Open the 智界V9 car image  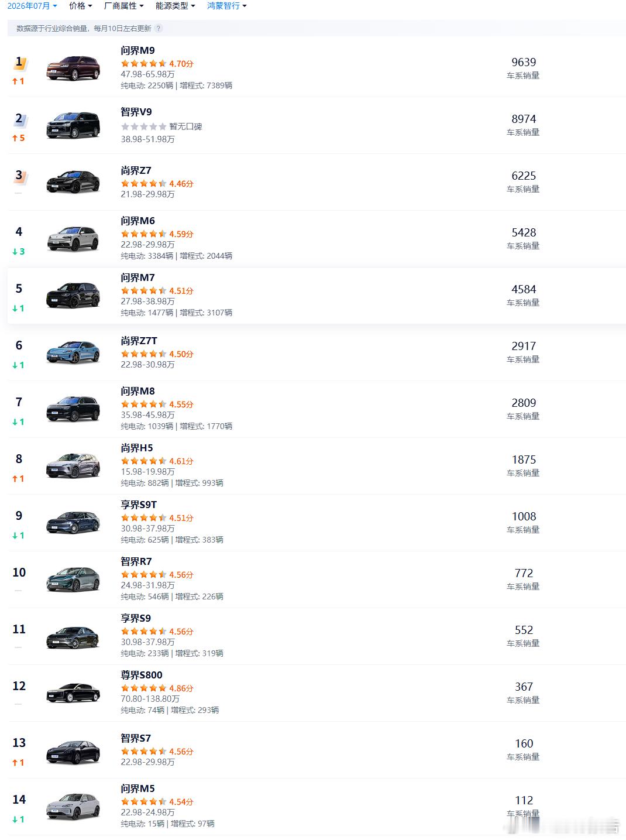[x=73, y=125]
